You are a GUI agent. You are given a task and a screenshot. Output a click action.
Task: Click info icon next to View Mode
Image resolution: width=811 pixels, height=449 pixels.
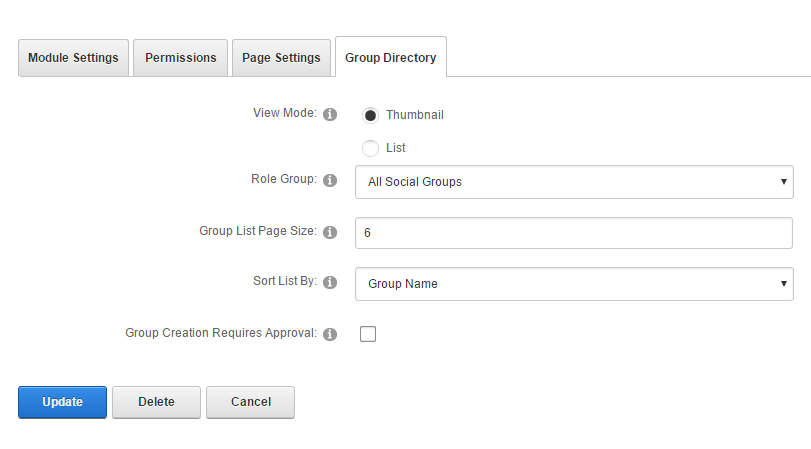pos(330,114)
